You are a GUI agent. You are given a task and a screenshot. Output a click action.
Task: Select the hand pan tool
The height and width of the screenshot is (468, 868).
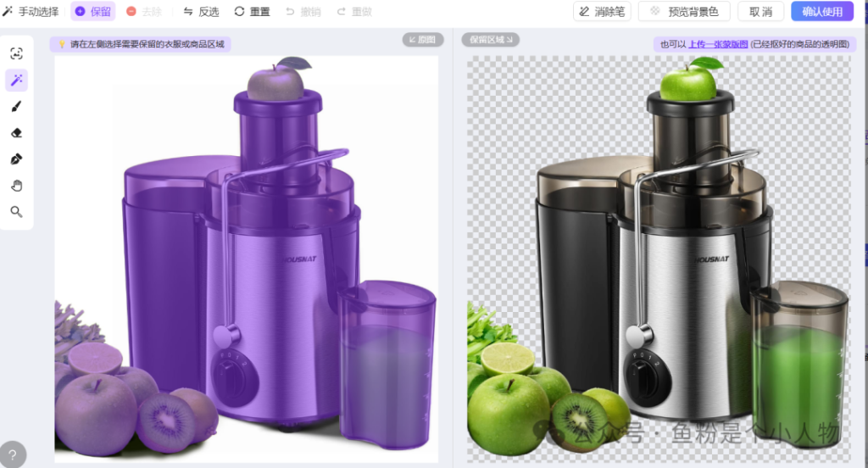tap(16, 186)
